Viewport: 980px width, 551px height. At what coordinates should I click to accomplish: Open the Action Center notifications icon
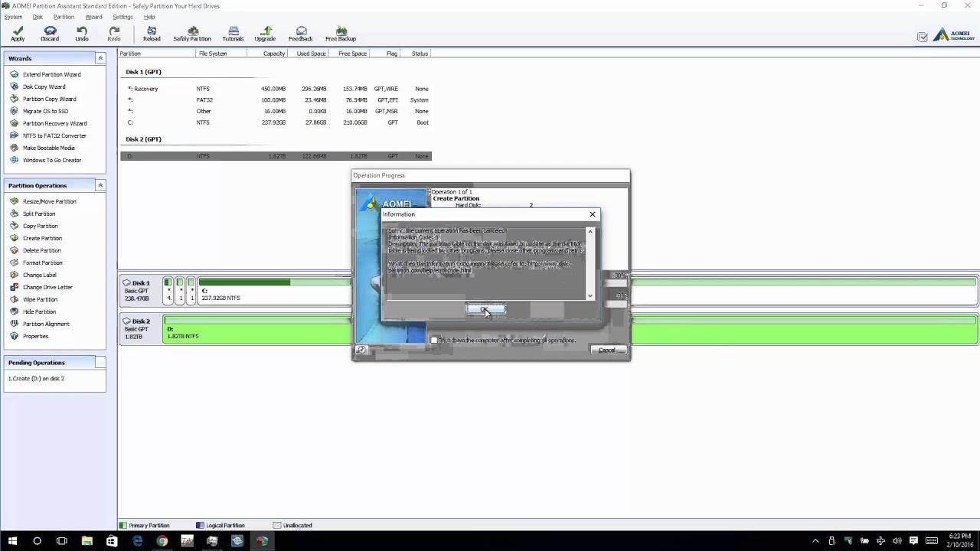coord(913,541)
